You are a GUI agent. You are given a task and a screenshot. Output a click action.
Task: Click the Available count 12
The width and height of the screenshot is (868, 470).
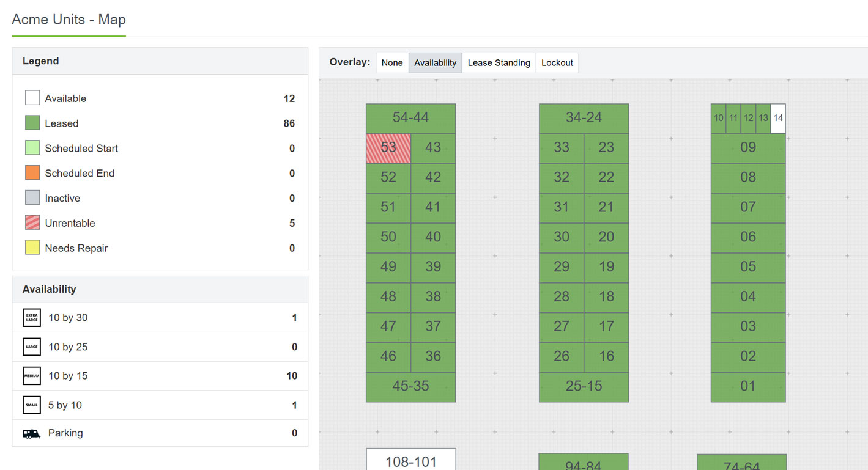[289, 98]
